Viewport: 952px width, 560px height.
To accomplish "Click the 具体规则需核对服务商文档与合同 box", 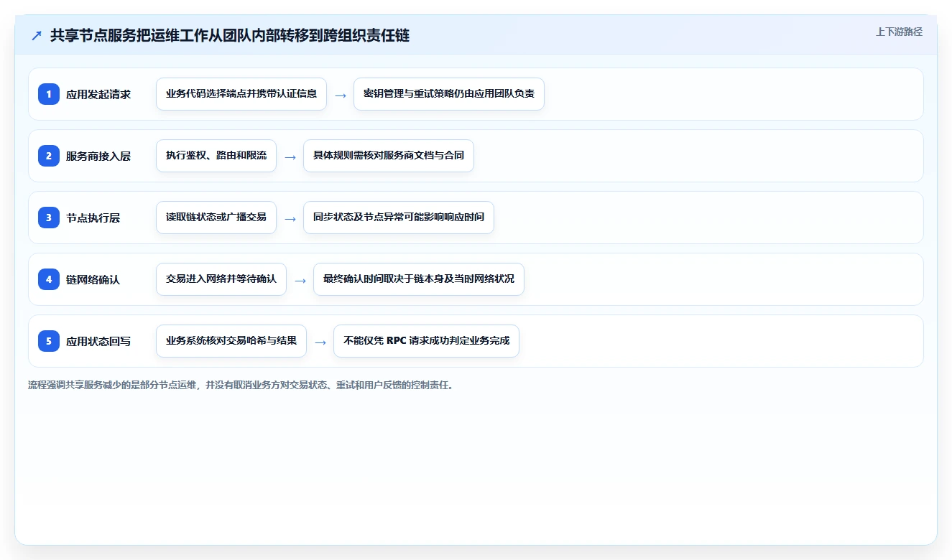I will click(x=389, y=156).
